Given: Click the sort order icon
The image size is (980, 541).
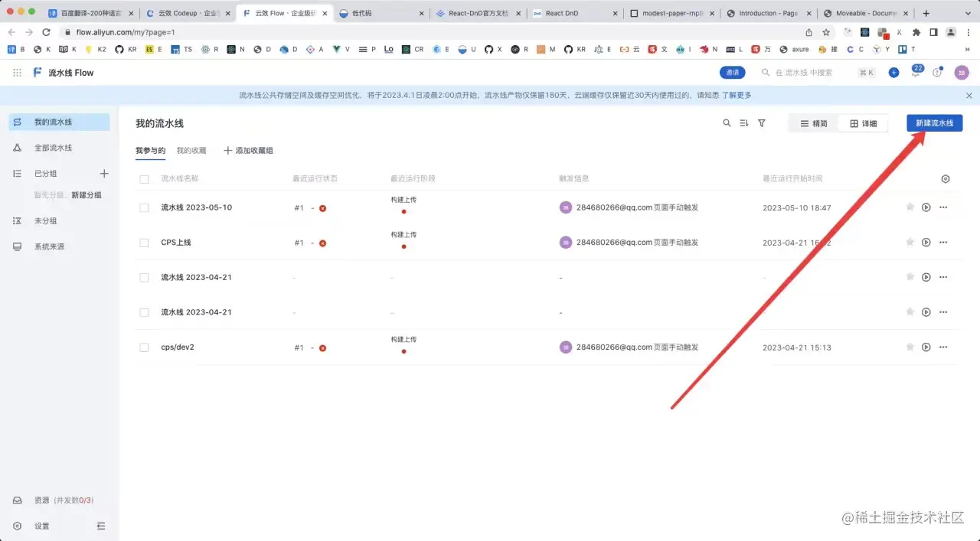Looking at the screenshot, I should [x=744, y=123].
